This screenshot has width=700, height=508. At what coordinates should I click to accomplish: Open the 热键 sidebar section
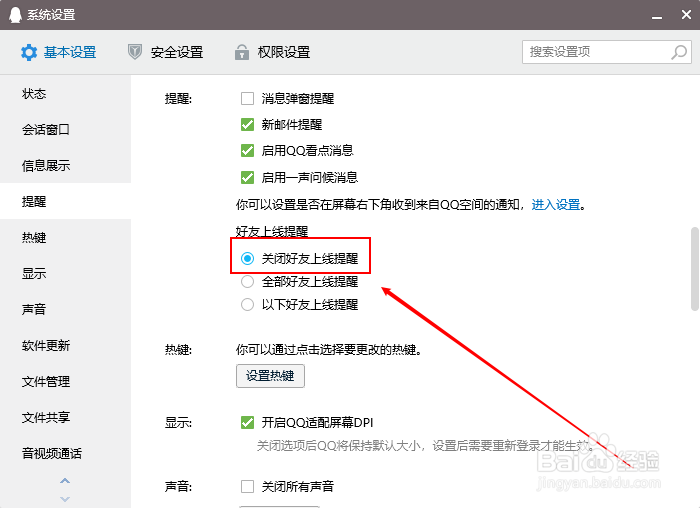point(65,237)
